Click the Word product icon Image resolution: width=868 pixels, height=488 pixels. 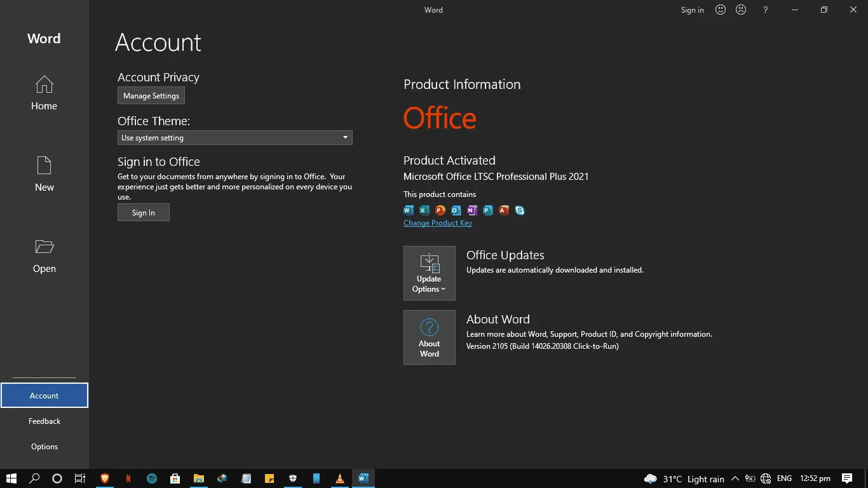(x=409, y=210)
